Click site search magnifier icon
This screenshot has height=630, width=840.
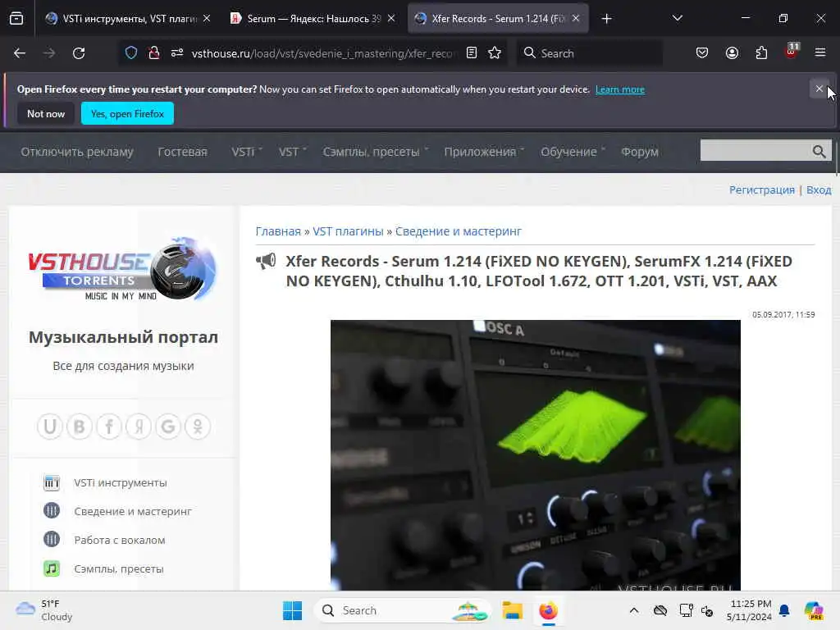tap(819, 152)
